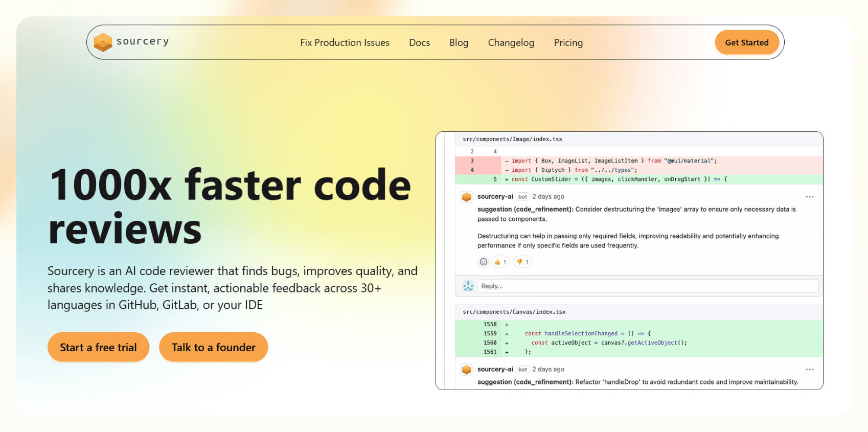Click '2 days ago' on first comment

click(x=548, y=197)
